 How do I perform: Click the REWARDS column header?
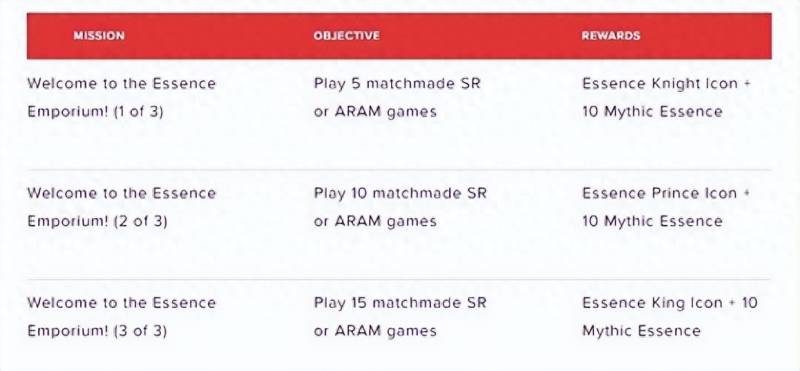[611, 36]
